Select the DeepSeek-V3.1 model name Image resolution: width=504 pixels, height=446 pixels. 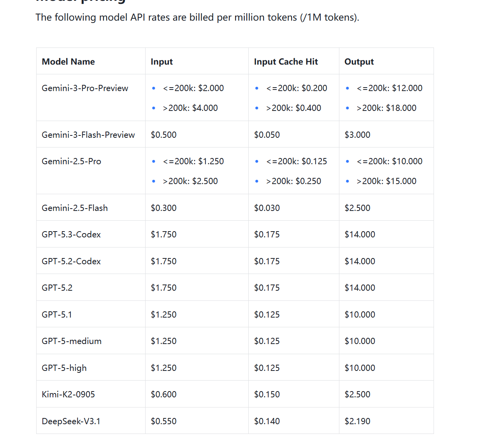coord(71,421)
